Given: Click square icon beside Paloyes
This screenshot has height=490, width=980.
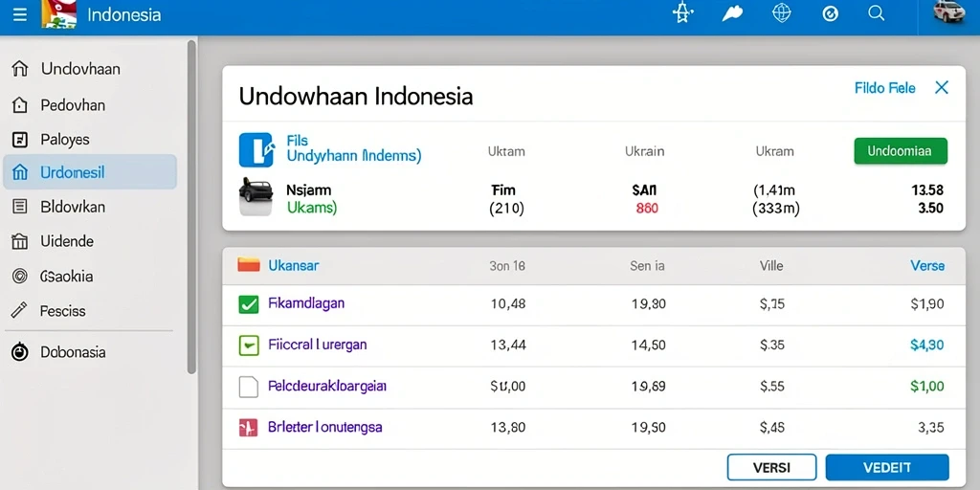Looking at the screenshot, I should click(x=20, y=140).
